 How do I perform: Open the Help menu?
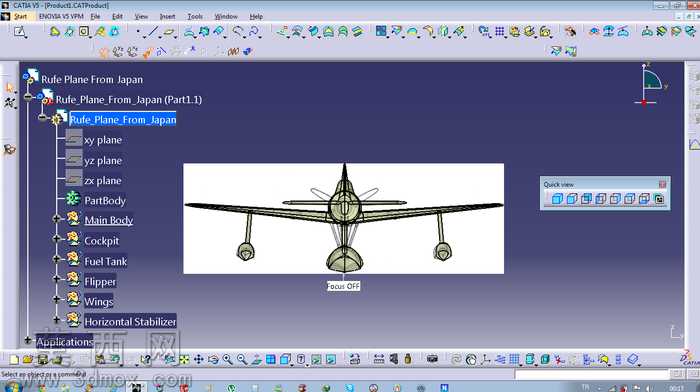click(256, 17)
